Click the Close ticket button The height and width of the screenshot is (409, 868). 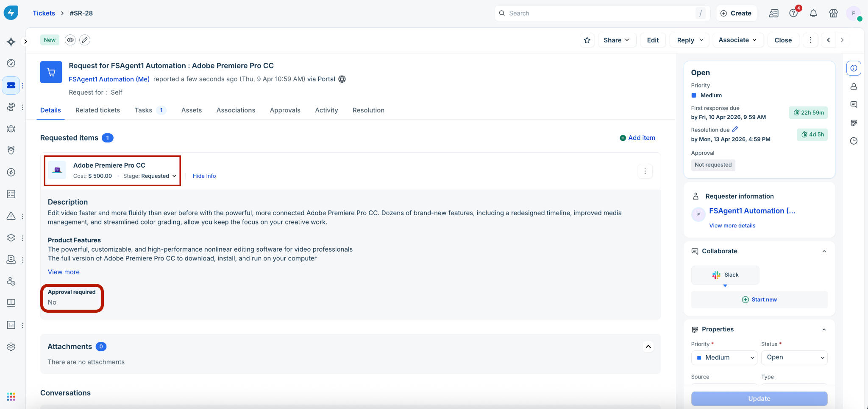click(x=783, y=40)
